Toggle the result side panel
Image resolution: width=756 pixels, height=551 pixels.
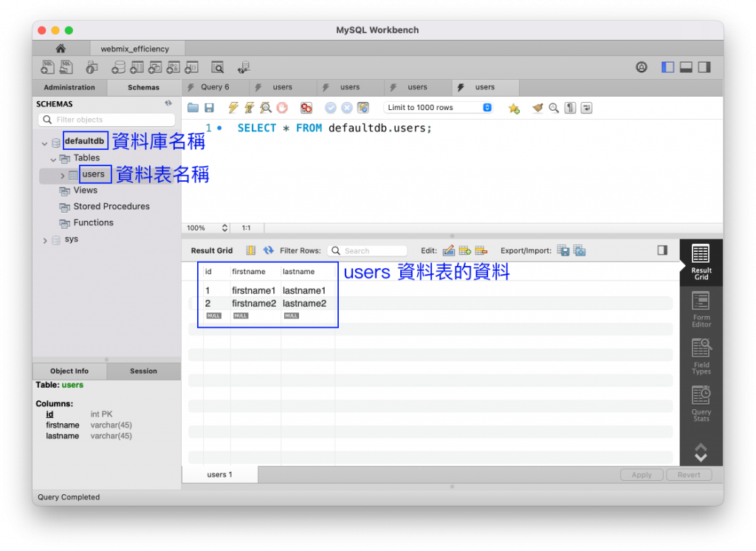click(662, 250)
